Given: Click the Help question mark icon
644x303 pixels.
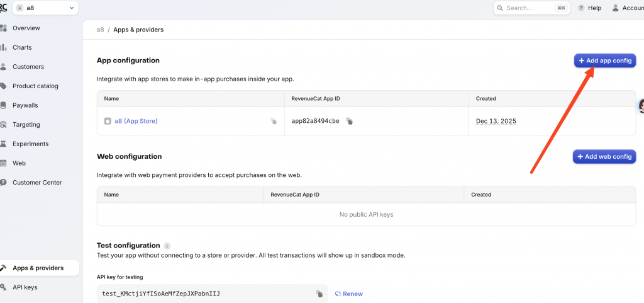Looking at the screenshot, I should (580, 8).
